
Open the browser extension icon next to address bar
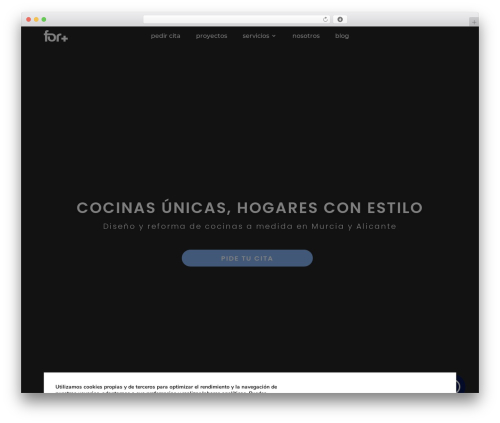pyautogui.click(x=340, y=19)
